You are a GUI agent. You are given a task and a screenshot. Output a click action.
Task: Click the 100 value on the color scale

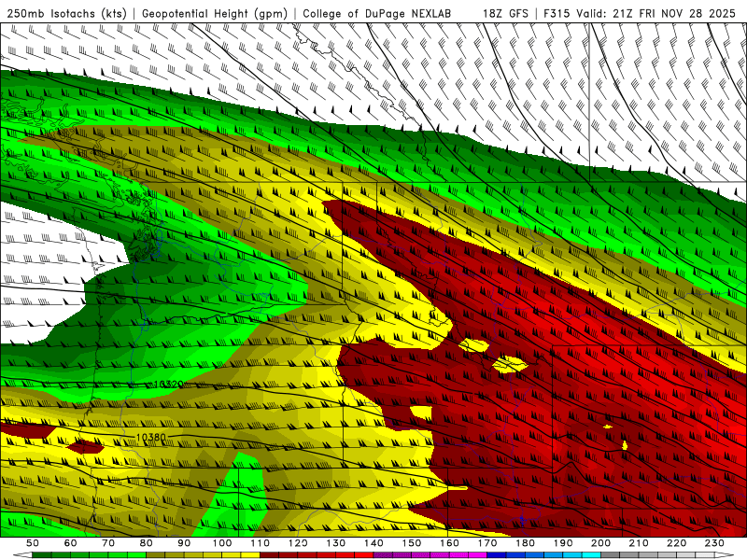point(222,543)
